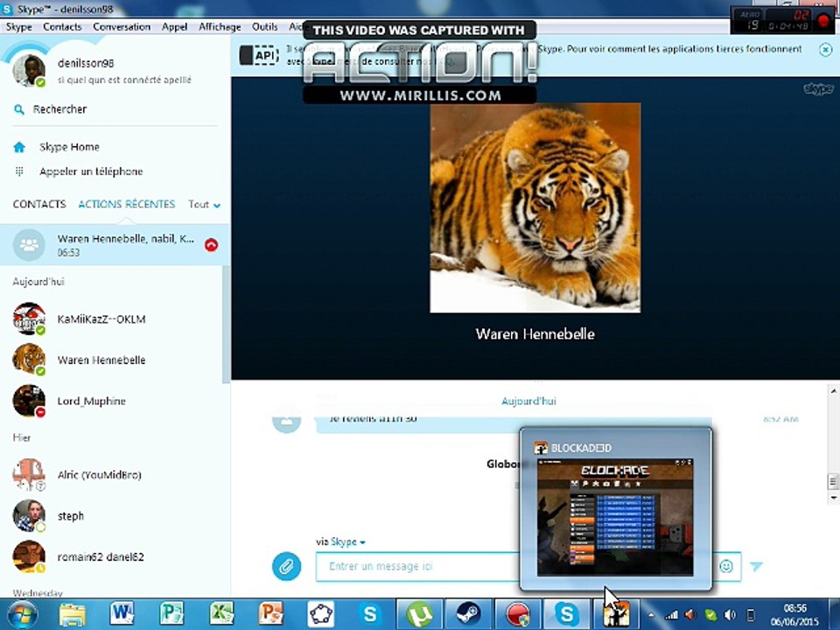The width and height of the screenshot is (840, 630).
Task: Click the Skype Home house icon
Action: [x=19, y=147]
